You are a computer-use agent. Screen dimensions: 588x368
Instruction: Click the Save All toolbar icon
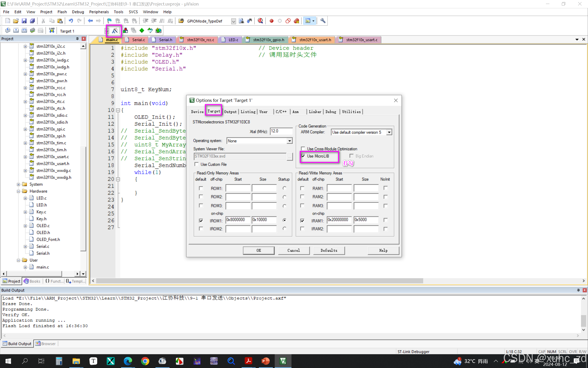tap(32, 21)
